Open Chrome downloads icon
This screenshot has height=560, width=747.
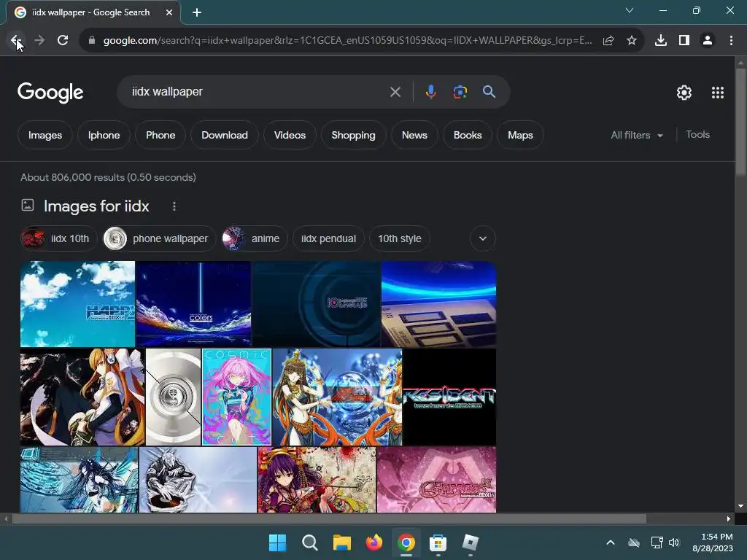(661, 41)
